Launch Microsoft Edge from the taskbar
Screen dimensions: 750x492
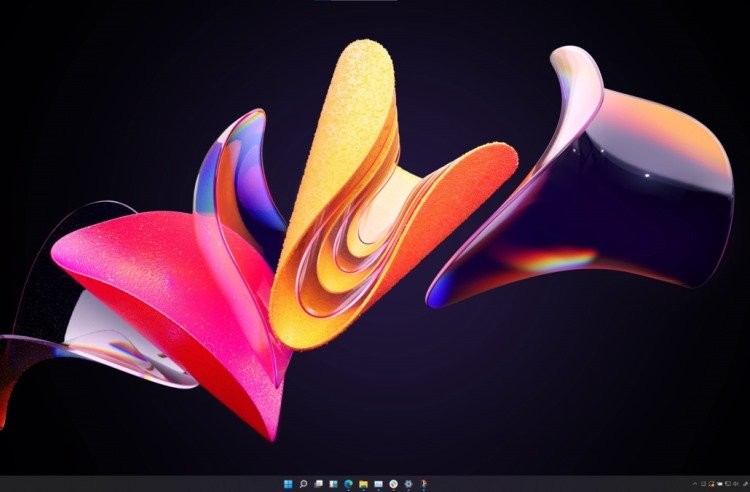point(349,484)
